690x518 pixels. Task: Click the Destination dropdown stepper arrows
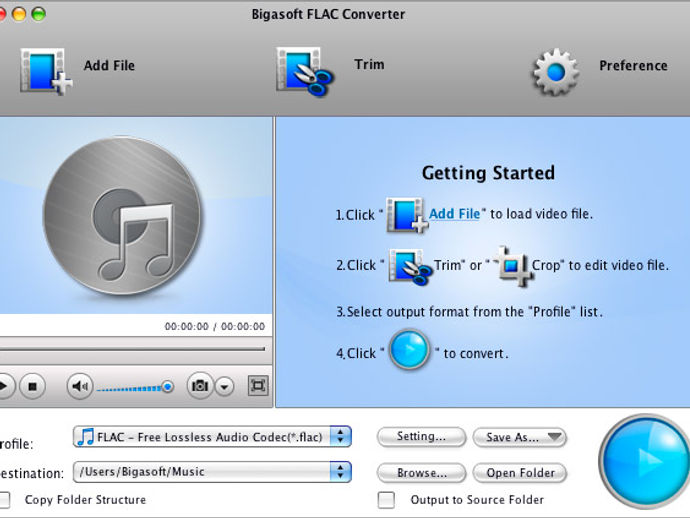click(340, 472)
